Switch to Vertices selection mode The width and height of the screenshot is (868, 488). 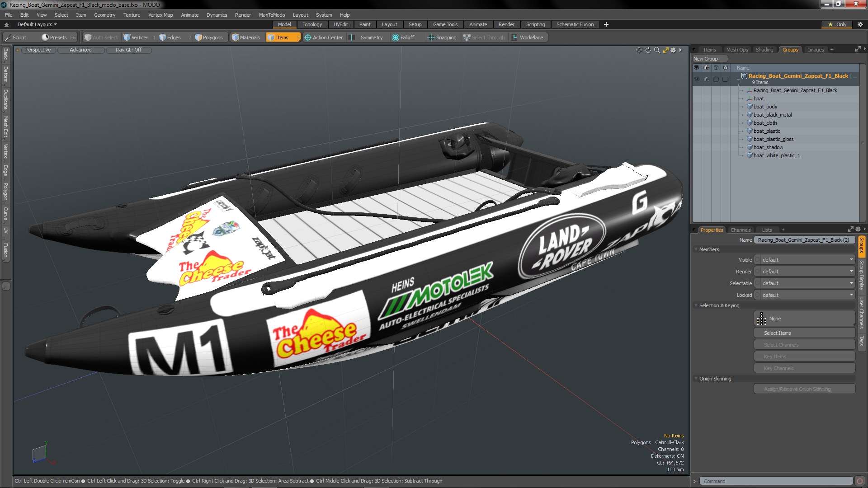[x=139, y=38]
